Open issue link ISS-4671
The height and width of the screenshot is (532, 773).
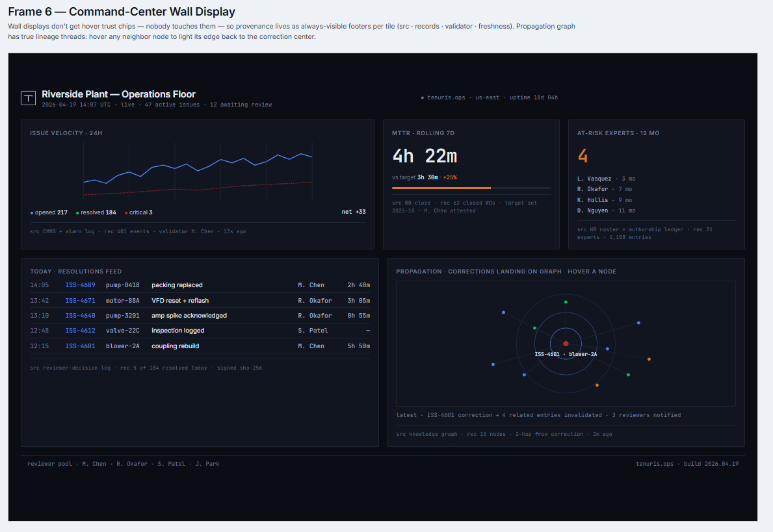click(x=80, y=300)
